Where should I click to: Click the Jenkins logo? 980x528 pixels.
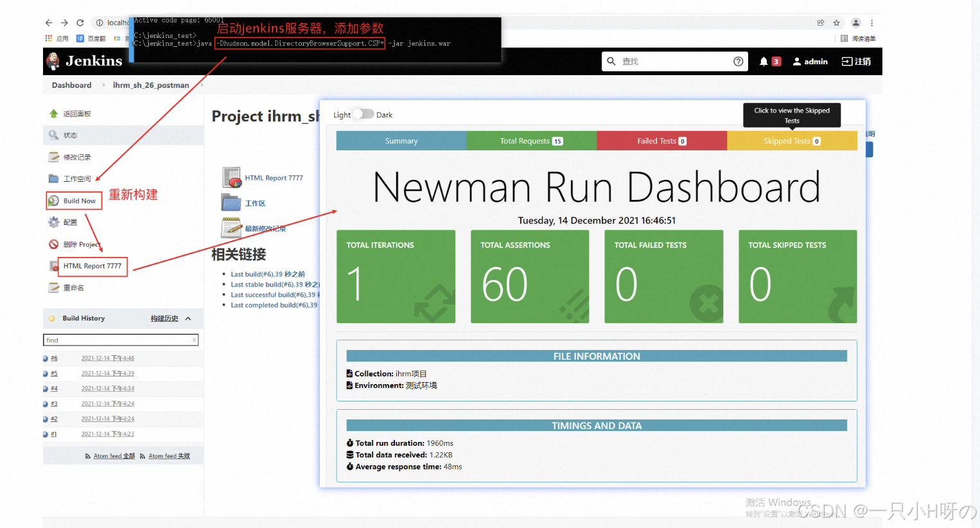pyautogui.click(x=83, y=61)
